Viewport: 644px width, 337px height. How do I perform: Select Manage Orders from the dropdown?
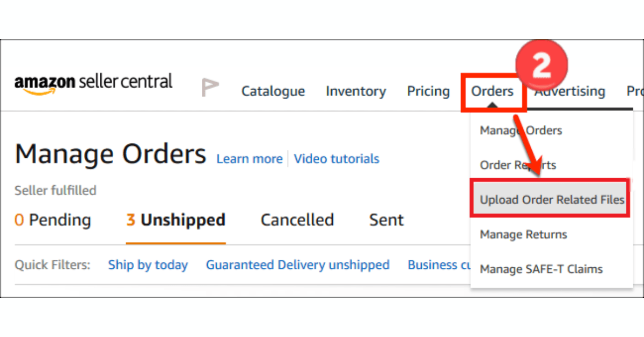coord(521,130)
